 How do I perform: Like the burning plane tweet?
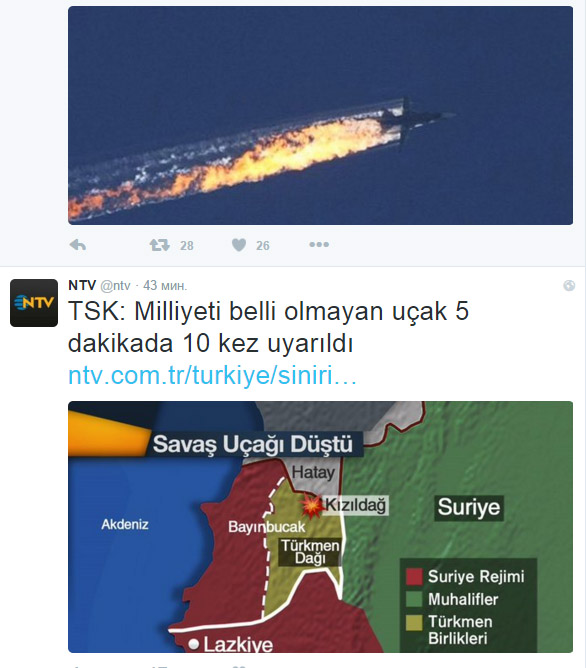click(238, 245)
